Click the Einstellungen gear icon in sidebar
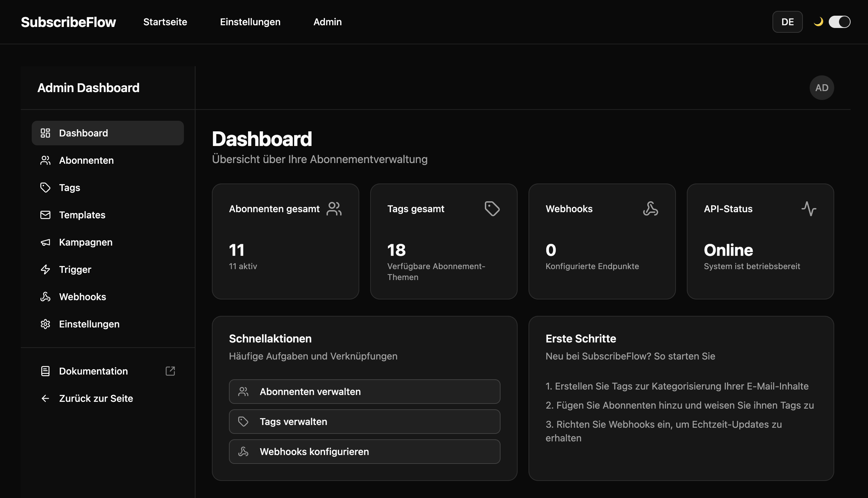868x498 pixels. 45,324
